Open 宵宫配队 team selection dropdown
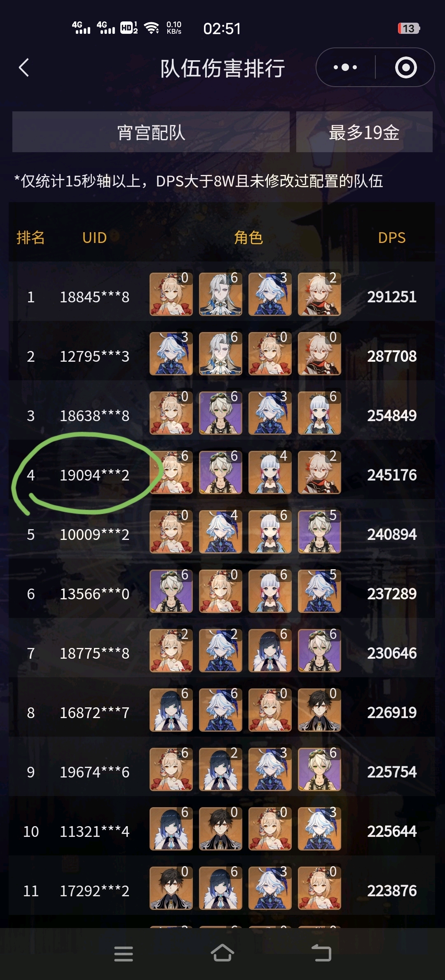The width and height of the screenshot is (445, 980). [151, 132]
